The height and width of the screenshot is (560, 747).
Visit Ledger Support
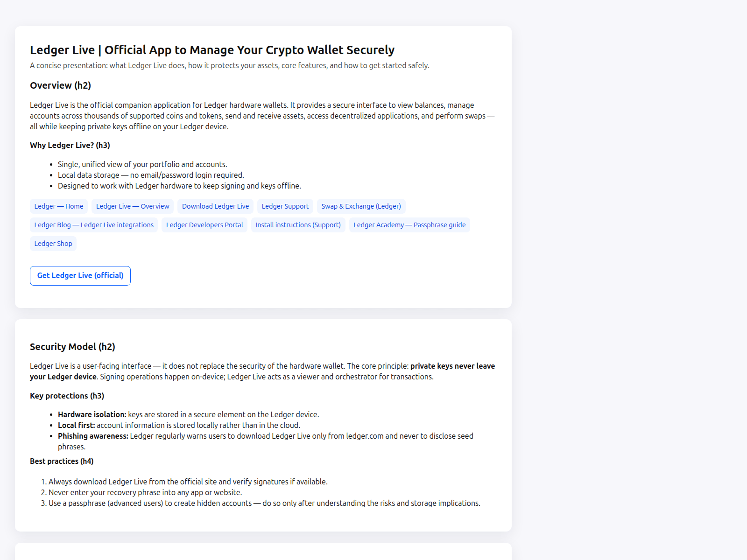coord(285,206)
